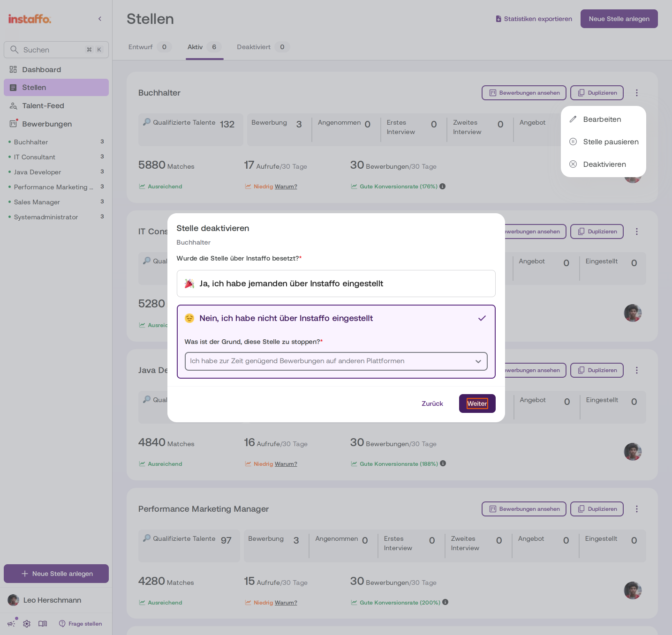Image resolution: width=672 pixels, height=635 pixels.
Task: Click the top Neue Stelle anlegen button
Action: 619,19
